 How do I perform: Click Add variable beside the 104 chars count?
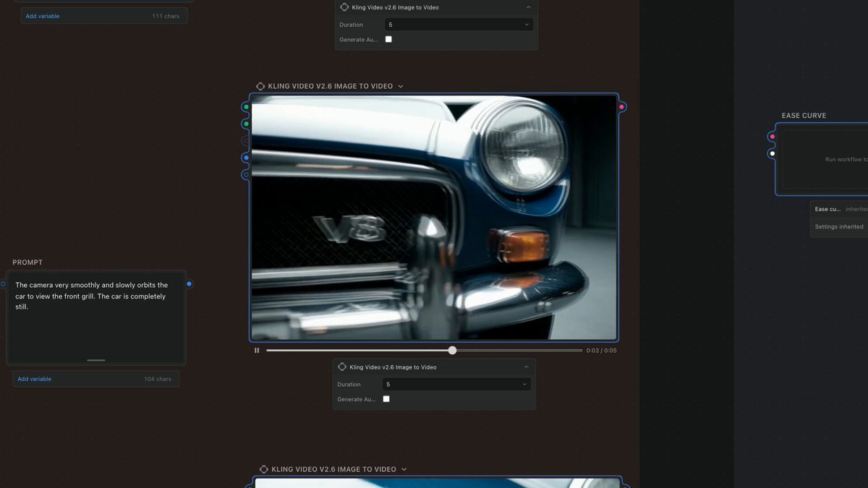click(x=35, y=379)
